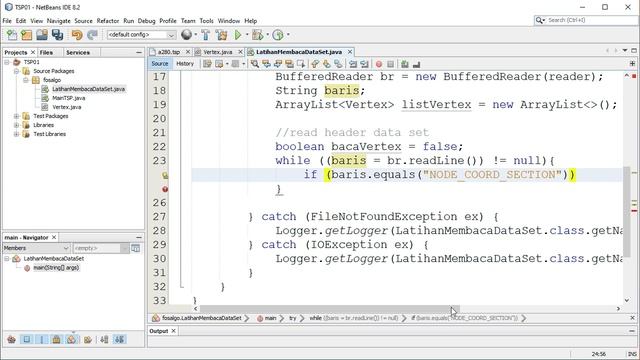Click the History view button
This screenshot has height=360, width=640.
(x=185, y=64)
